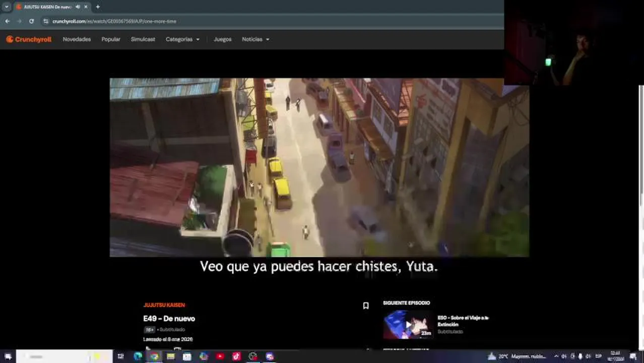Click the Windows taskbar search box

click(x=64, y=356)
